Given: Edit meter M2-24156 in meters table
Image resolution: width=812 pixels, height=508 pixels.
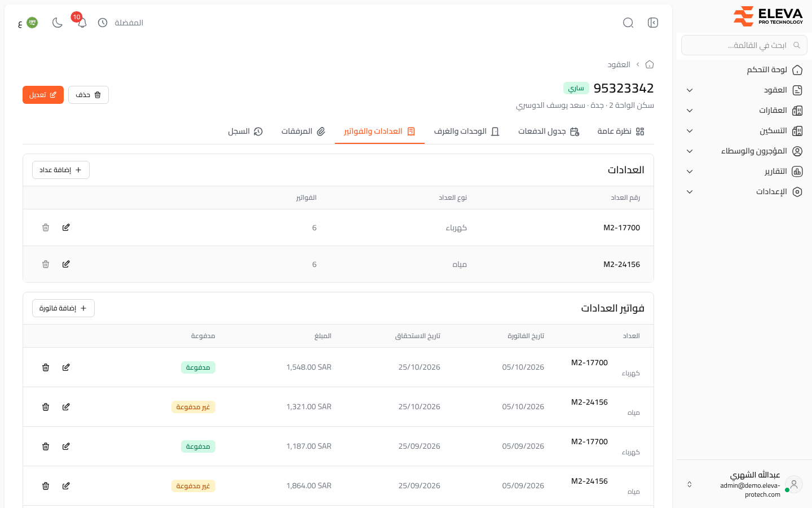Looking at the screenshot, I should [x=66, y=264].
